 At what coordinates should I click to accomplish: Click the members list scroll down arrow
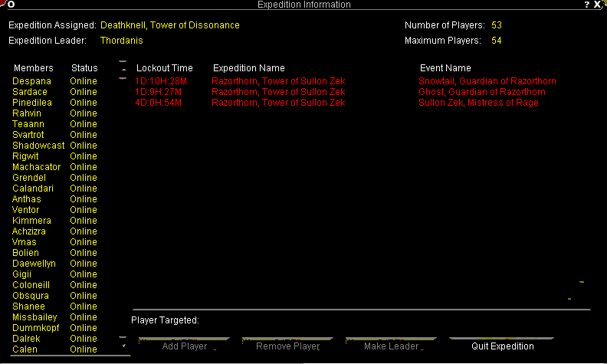[123, 344]
